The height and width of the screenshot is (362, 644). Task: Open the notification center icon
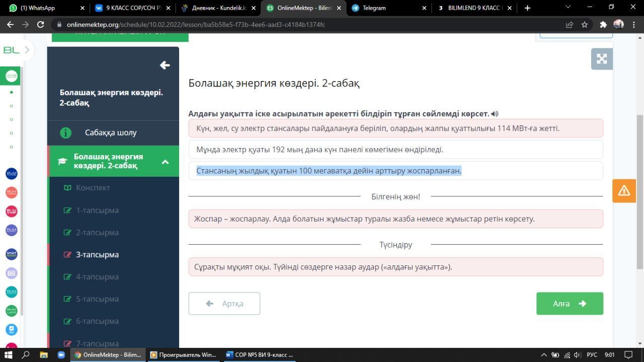point(628,355)
